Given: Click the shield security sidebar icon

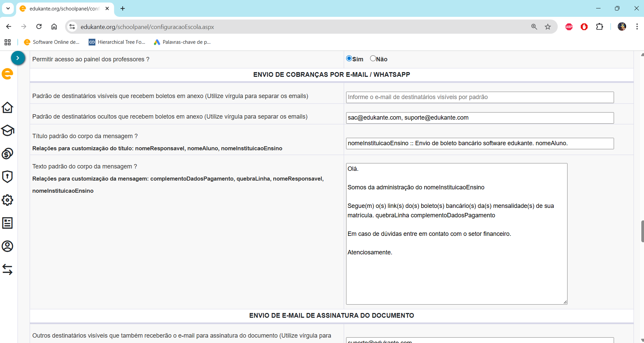Looking at the screenshot, I should [x=7, y=177].
